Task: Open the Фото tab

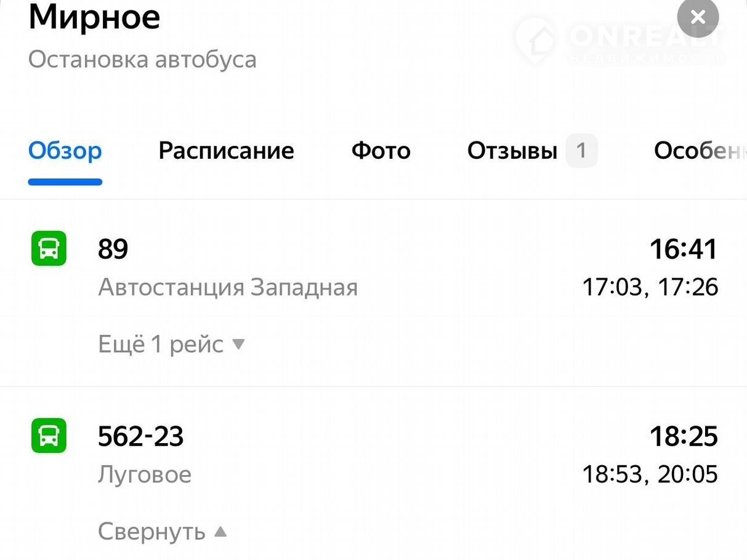Action: click(x=381, y=151)
